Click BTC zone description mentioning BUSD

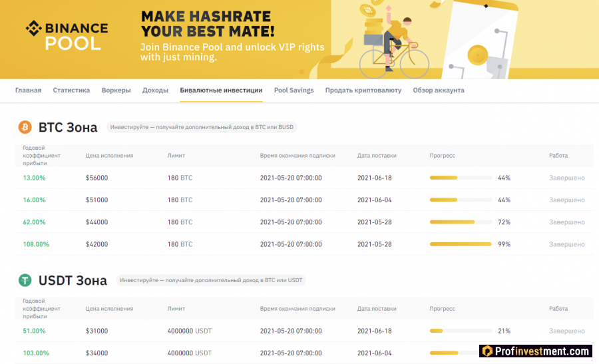pyautogui.click(x=202, y=127)
